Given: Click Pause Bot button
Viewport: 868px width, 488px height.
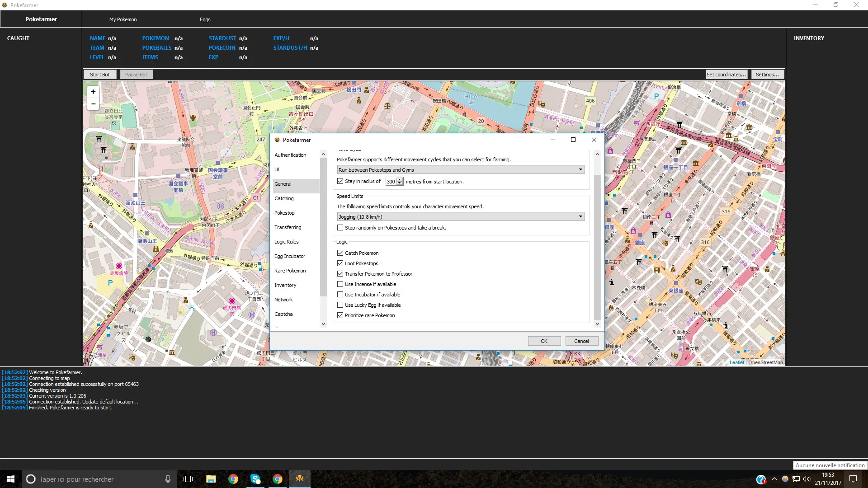Looking at the screenshot, I should (x=137, y=75).
